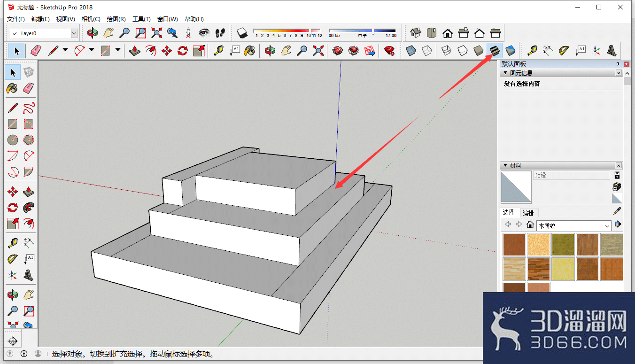
Task: Open the 视图(V) menu
Action: click(x=65, y=19)
